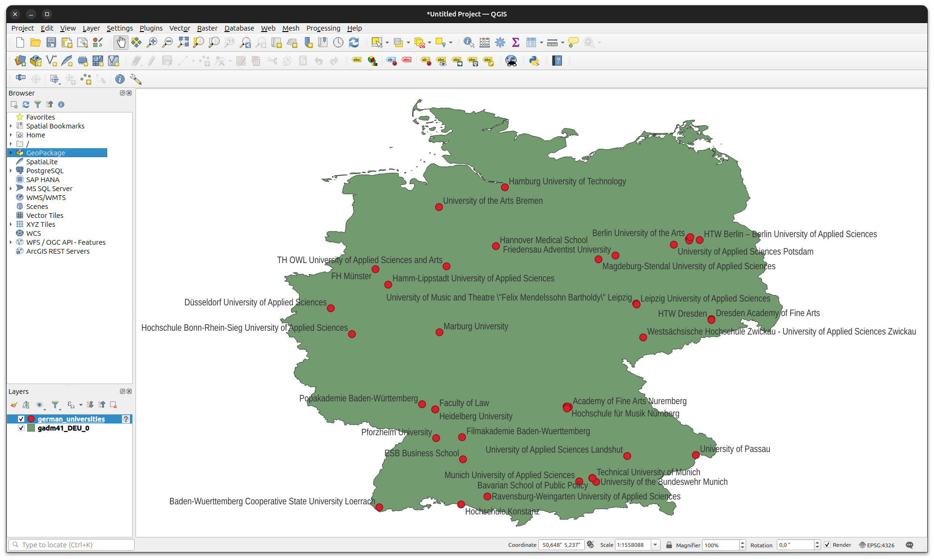Click the New Project icon
934x560 pixels.
20,42
